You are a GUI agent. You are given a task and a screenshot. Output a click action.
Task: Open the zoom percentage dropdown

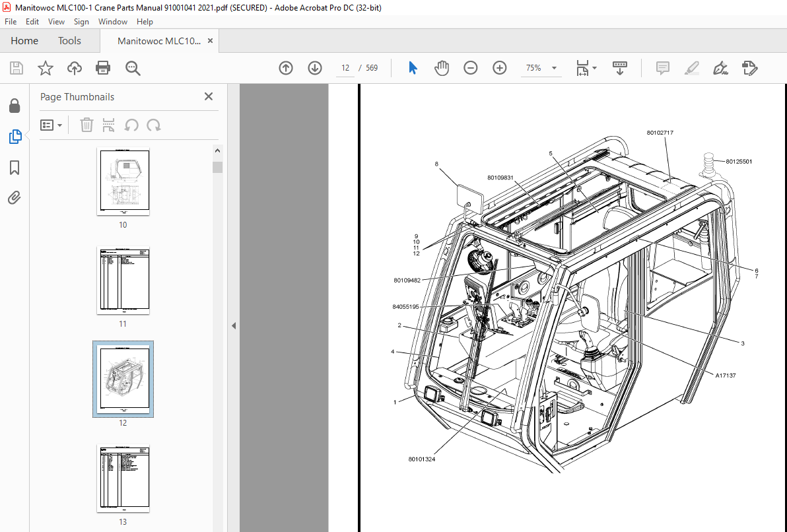pyautogui.click(x=554, y=68)
